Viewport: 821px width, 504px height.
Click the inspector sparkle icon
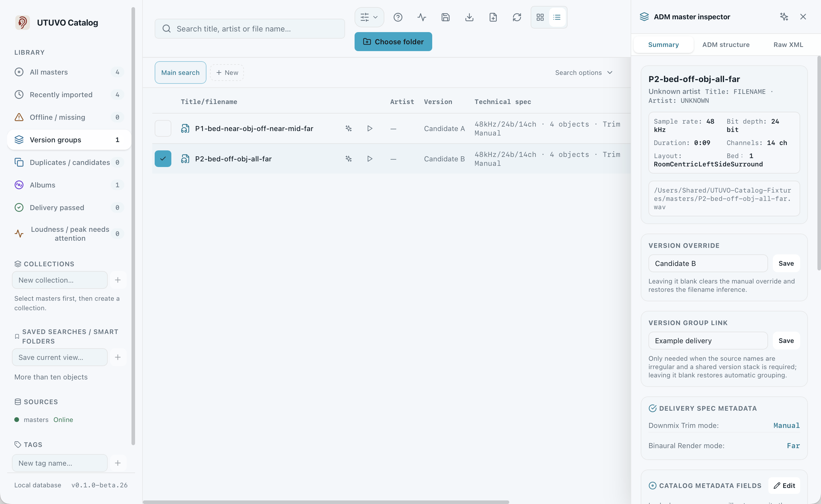pos(784,17)
